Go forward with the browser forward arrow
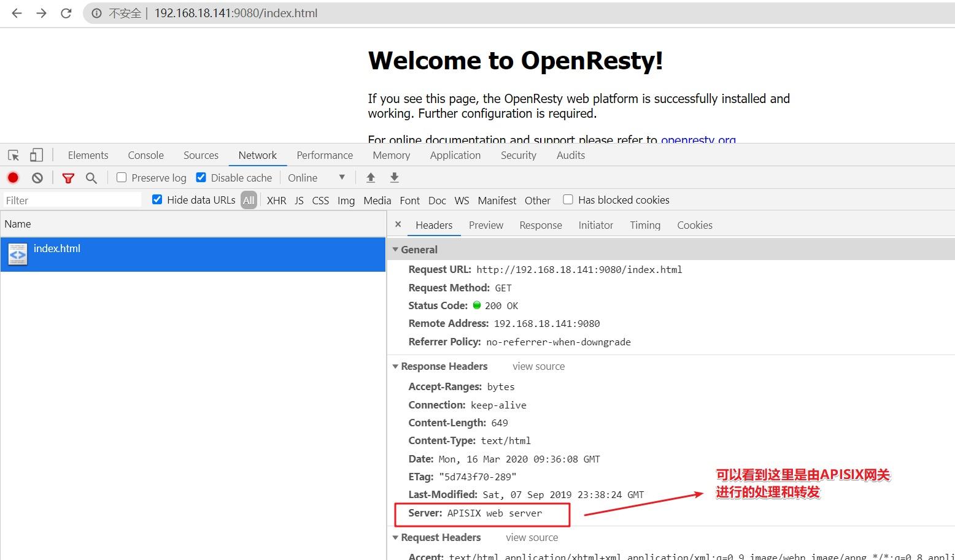955x560 pixels. (x=41, y=13)
